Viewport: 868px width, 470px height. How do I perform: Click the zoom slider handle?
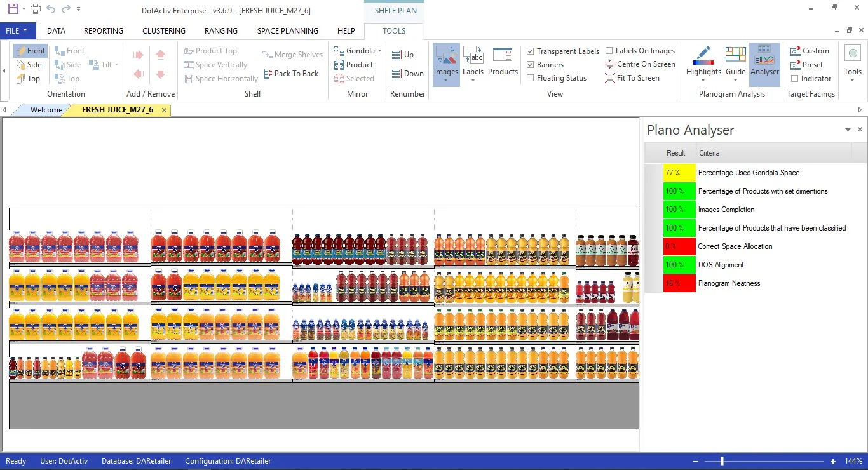point(722,461)
